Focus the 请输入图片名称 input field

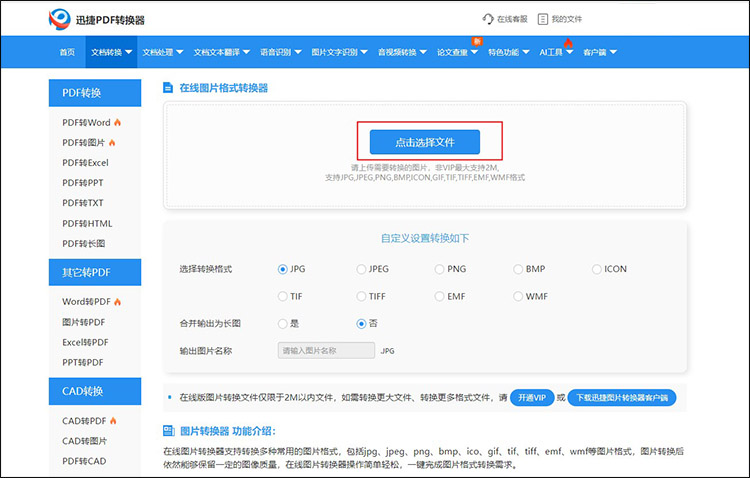tap(326, 351)
